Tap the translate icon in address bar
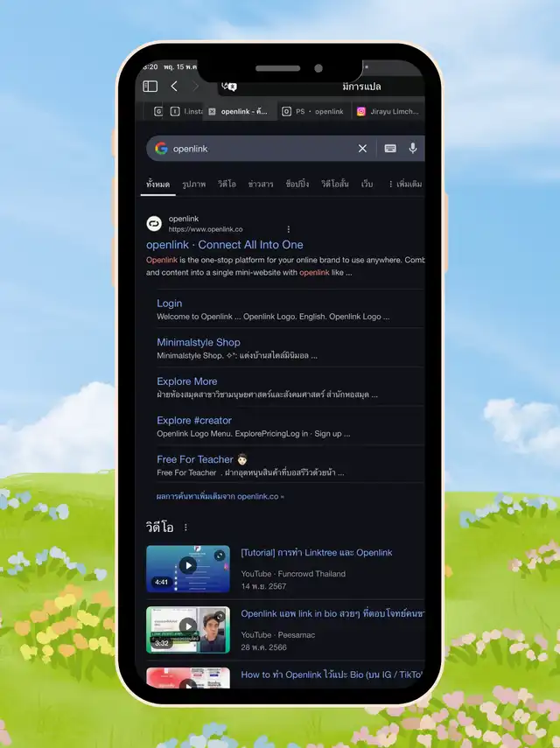The image size is (560, 748). 229,86
